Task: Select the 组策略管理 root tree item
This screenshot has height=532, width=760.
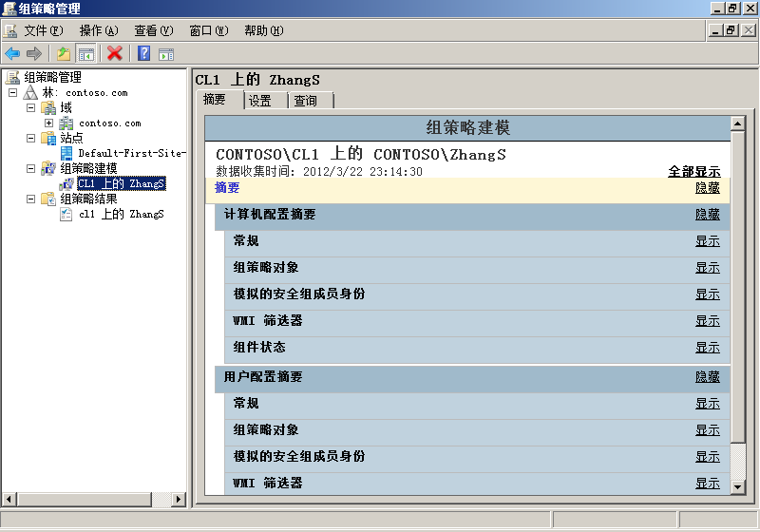Action: 53,77
